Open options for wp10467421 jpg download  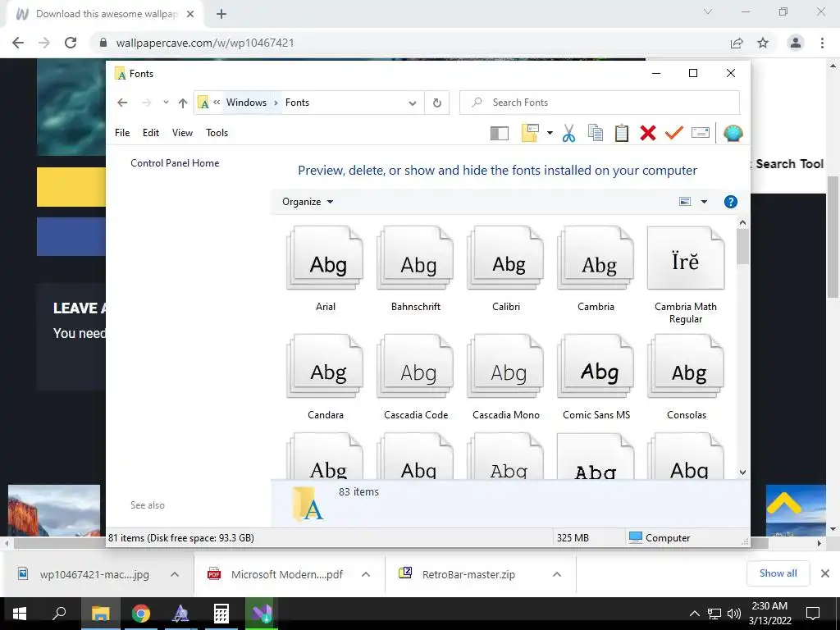coord(175,574)
